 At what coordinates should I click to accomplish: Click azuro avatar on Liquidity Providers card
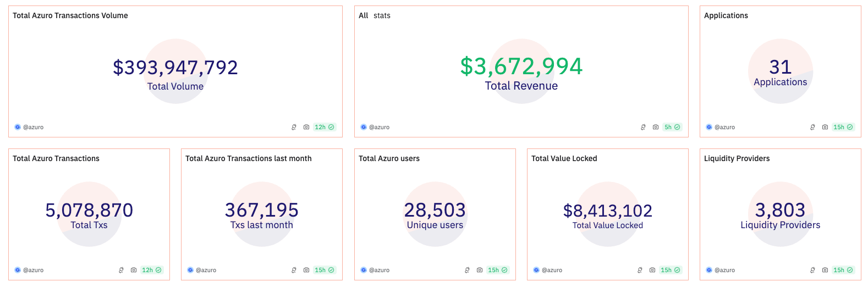709,270
